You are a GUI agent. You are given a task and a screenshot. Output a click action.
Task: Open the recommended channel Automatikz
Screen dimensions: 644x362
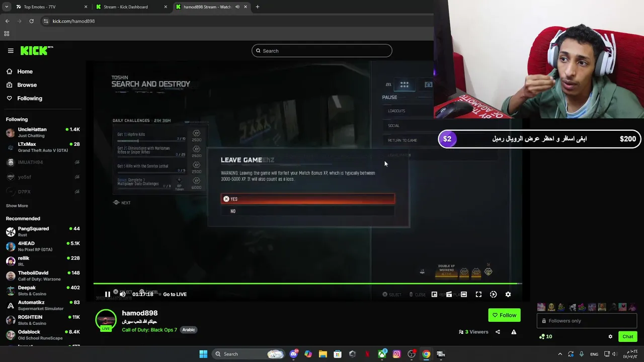(43, 305)
